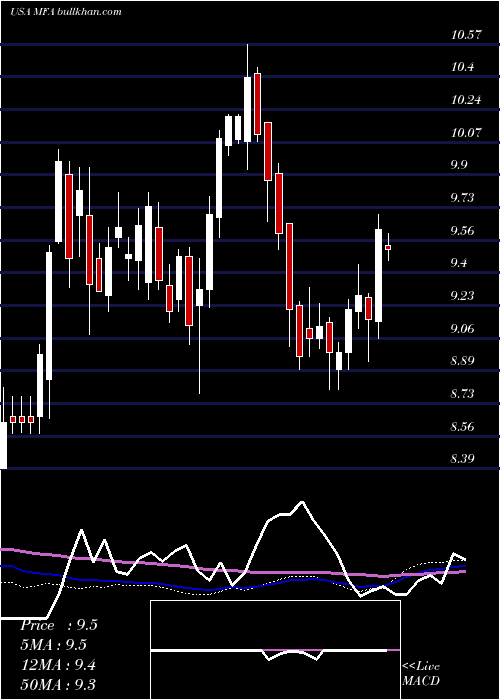Screen dimensions: 500x700
Task: Click the 10.4 price axis label
Action: 462,67
